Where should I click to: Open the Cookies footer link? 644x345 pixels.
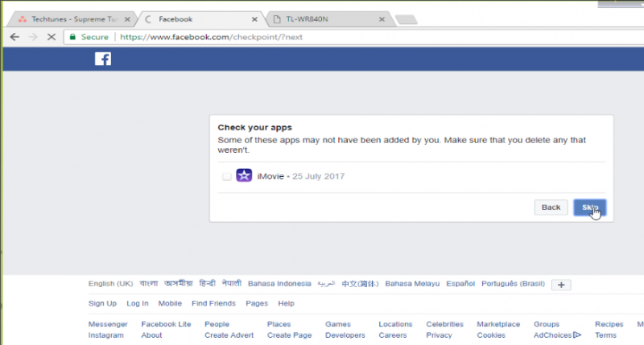491,335
